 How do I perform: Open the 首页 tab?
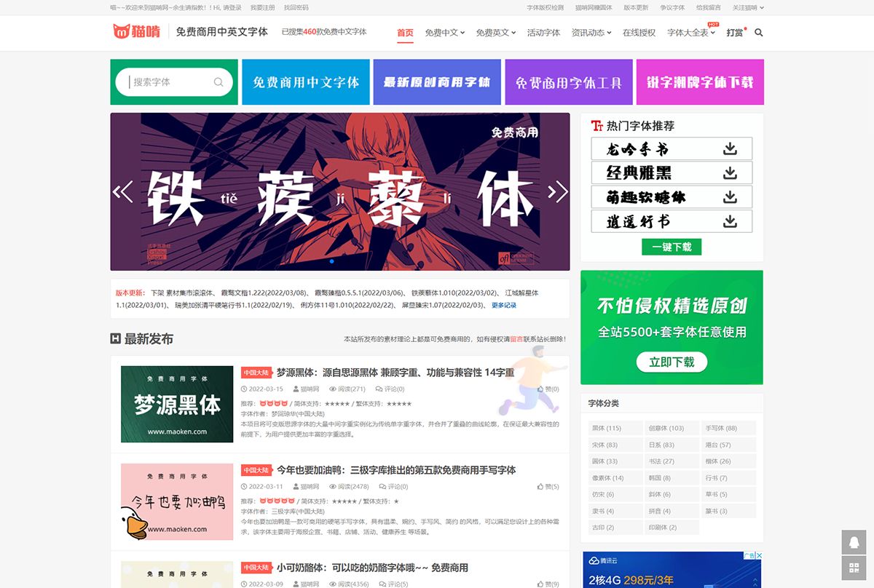pos(405,33)
